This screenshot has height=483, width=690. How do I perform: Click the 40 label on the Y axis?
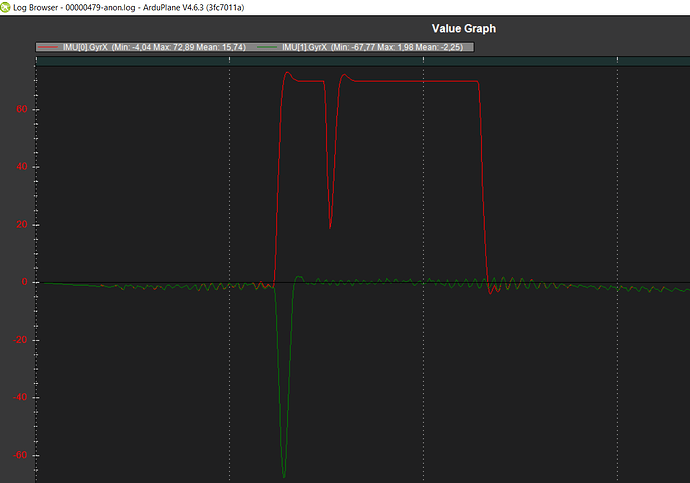pos(22,167)
